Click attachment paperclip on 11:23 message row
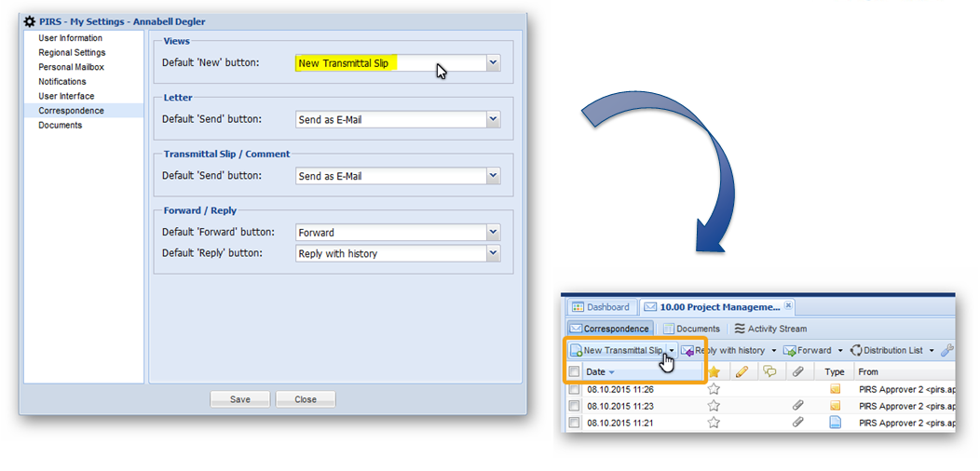The width and height of the screenshot is (980, 471). [x=797, y=406]
